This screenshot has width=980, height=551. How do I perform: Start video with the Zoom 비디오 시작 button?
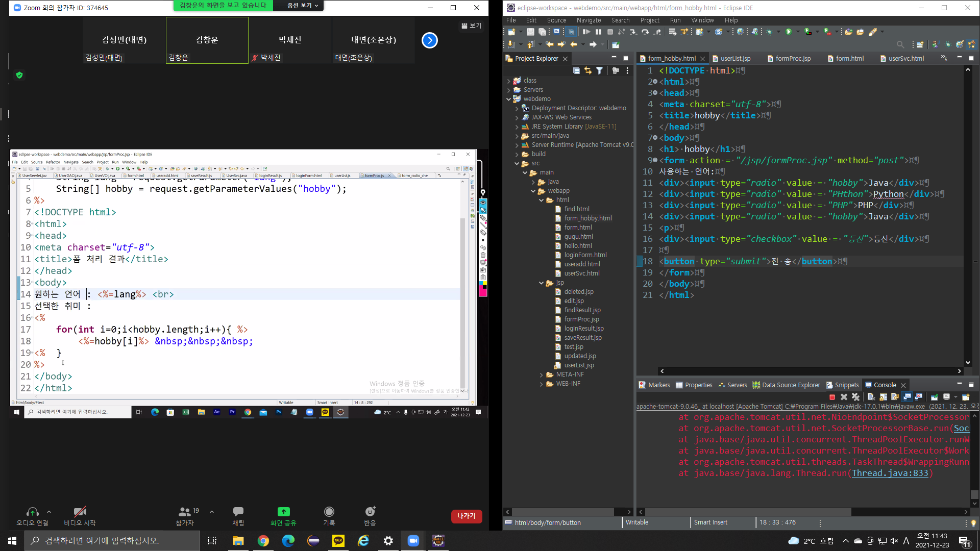tap(80, 515)
